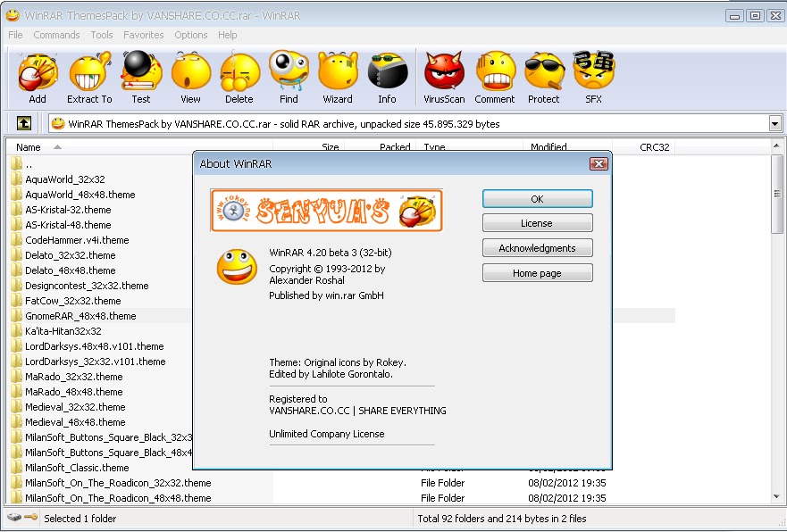Click the smiley logo in About dialog
The height and width of the screenshot is (532, 787).
[237, 267]
